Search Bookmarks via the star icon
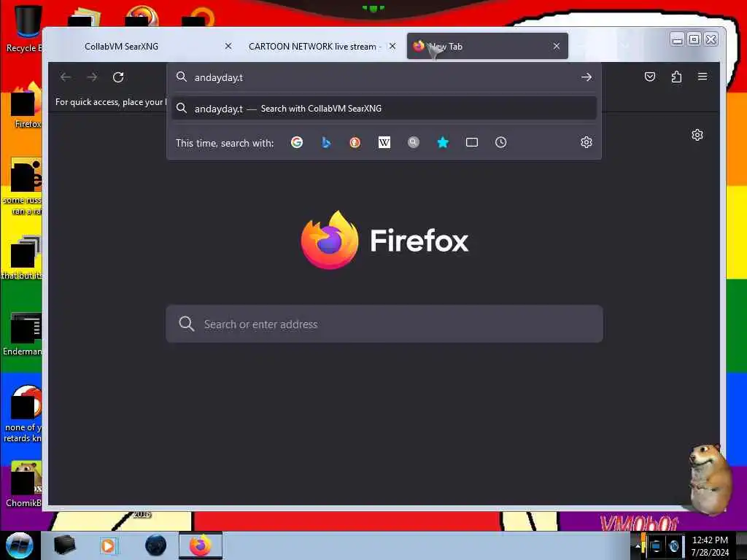This screenshot has width=747, height=560. tap(443, 142)
